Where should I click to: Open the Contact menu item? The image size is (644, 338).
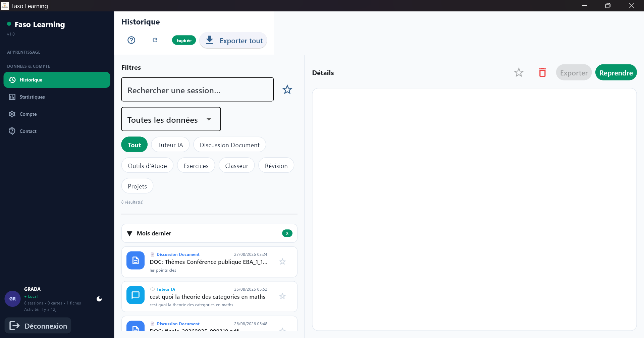(57, 131)
